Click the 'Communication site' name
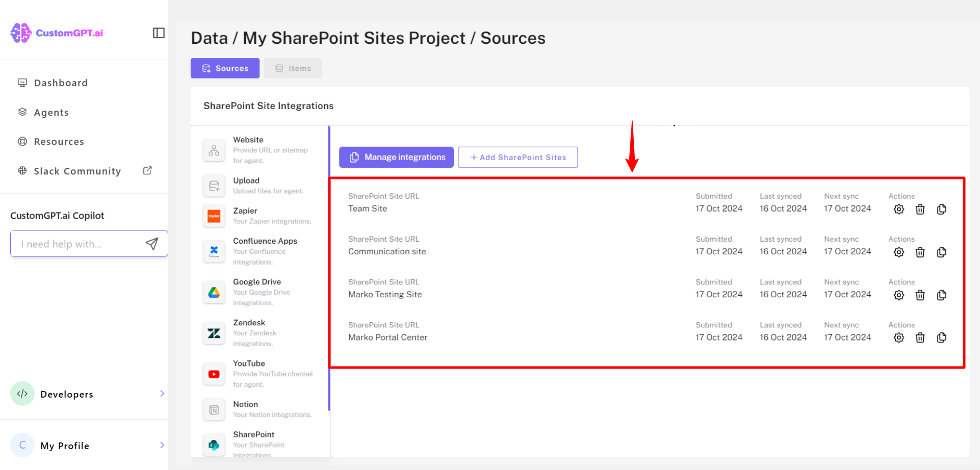 (x=387, y=251)
